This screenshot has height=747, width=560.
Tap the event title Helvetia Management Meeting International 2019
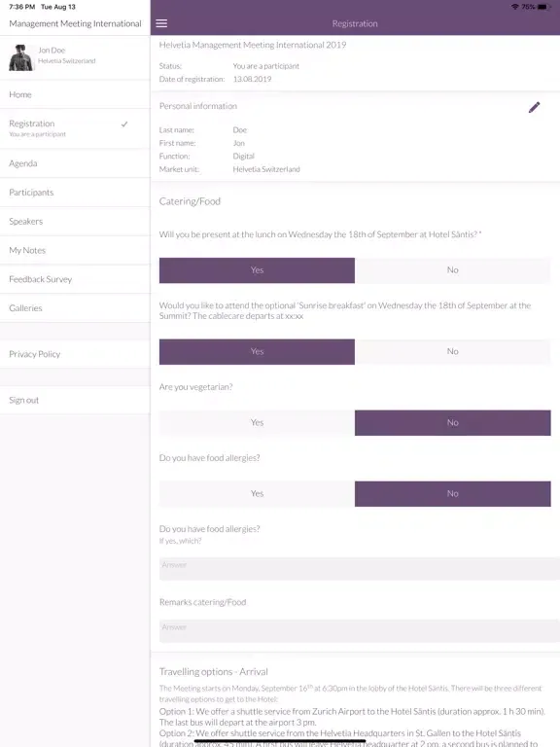[253, 45]
